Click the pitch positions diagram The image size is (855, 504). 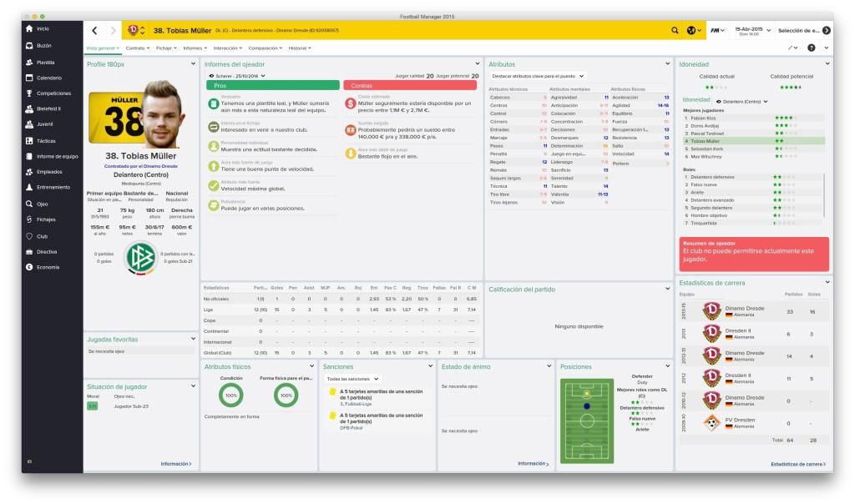[x=587, y=421]
